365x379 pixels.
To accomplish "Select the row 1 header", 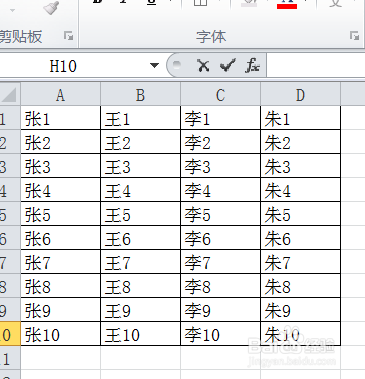I will pos(10,118).
